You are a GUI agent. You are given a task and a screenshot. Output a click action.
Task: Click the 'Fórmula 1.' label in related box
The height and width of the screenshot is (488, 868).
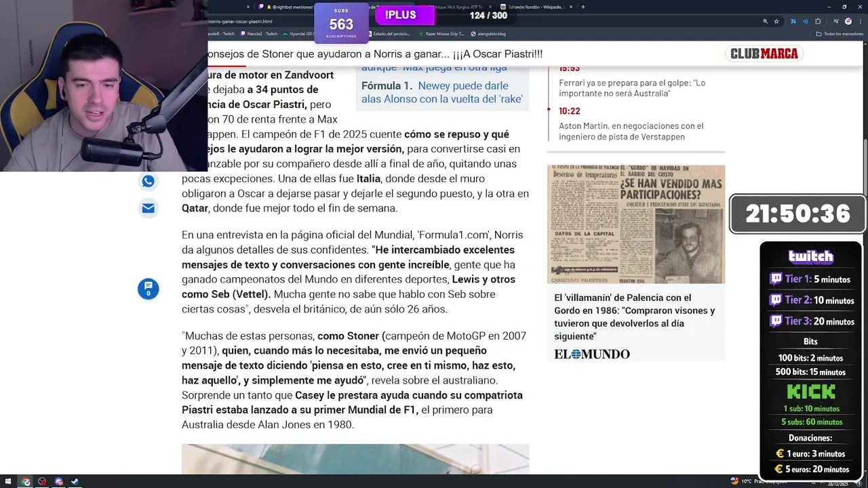click(387, 86)
